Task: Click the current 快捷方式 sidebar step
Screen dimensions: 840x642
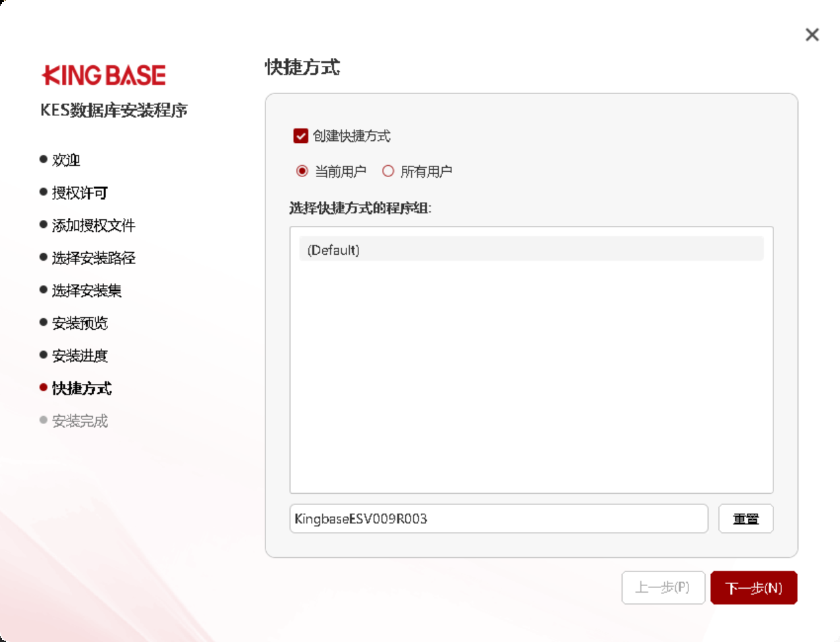Action: tap(82, 388)
